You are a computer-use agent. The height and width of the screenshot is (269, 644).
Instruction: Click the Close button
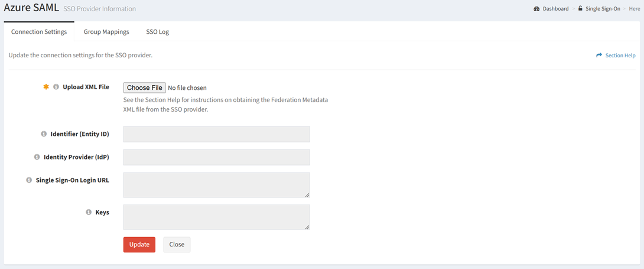tap(177, 244)
